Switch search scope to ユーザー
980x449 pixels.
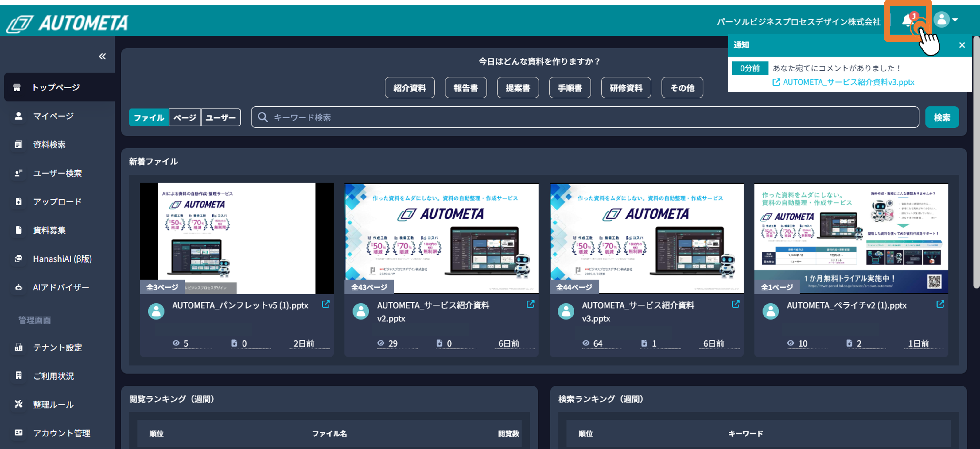click(221, 117)
